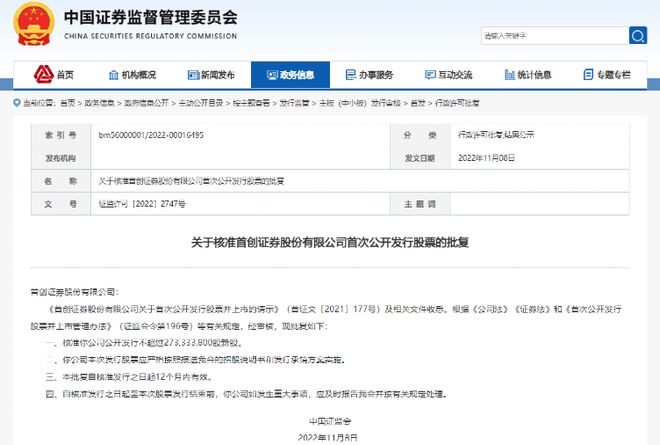
Task: Follow the 主动公开目录 breadcrumb link
Action: click(x=200, y=103)
